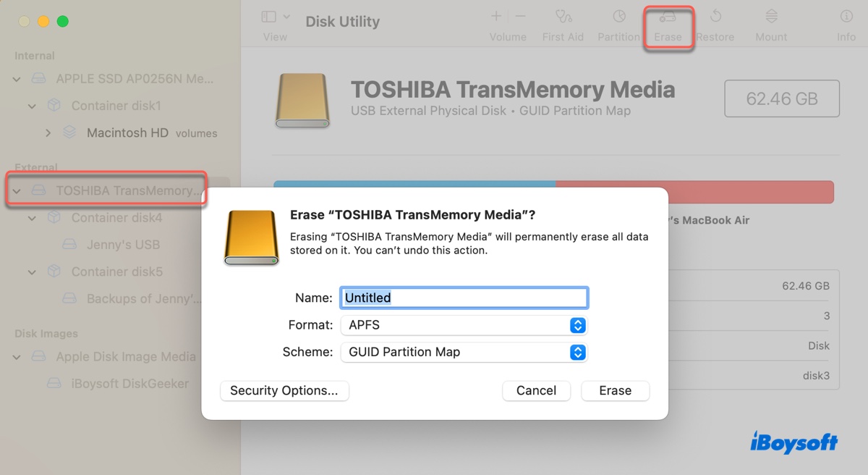The width and height of the screenshot is (868, 475).
Task: Open the Scheme dropdown
Action: pos(464,353)
